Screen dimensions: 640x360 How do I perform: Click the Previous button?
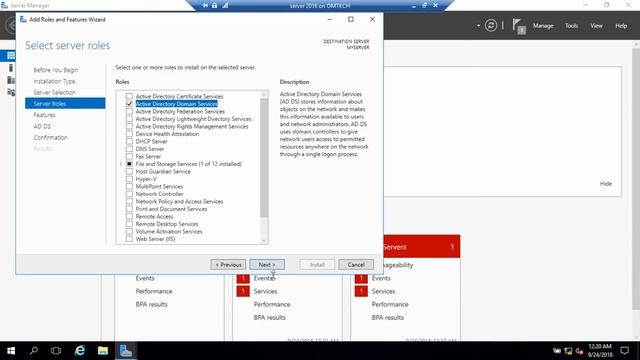tap(228, 264)
